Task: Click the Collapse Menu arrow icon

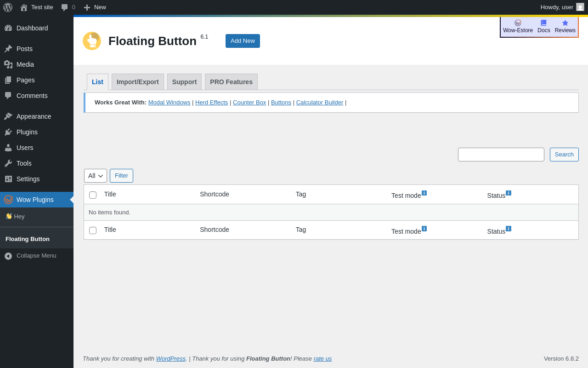Action: pos(8,256)
